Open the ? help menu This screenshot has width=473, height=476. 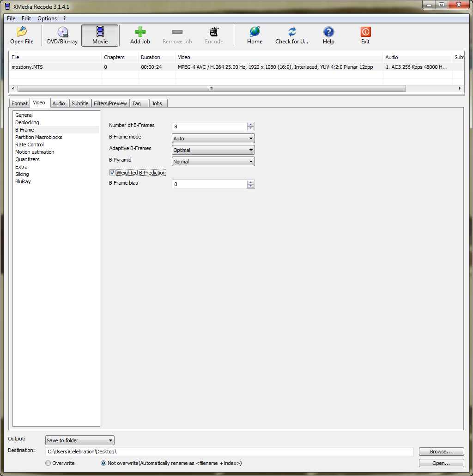pos(64,18)
